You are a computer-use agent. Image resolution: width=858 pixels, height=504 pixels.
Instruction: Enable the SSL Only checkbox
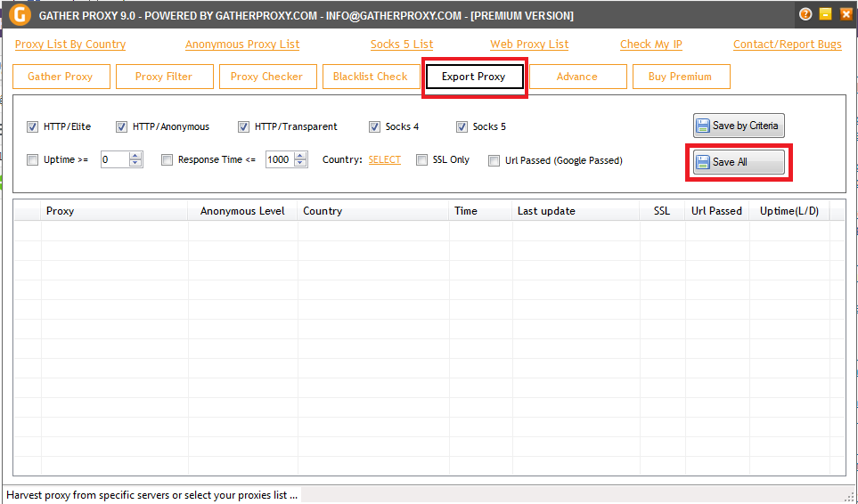click(x=422, y=159)
